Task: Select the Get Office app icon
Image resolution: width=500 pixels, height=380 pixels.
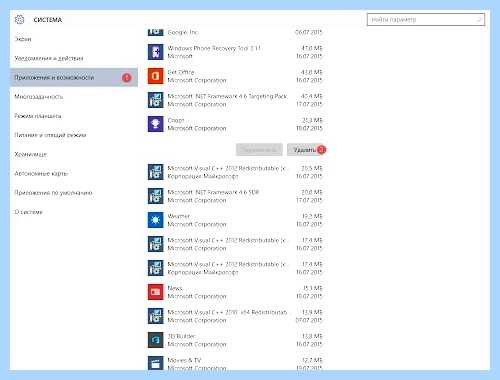Action: point(156,76)
